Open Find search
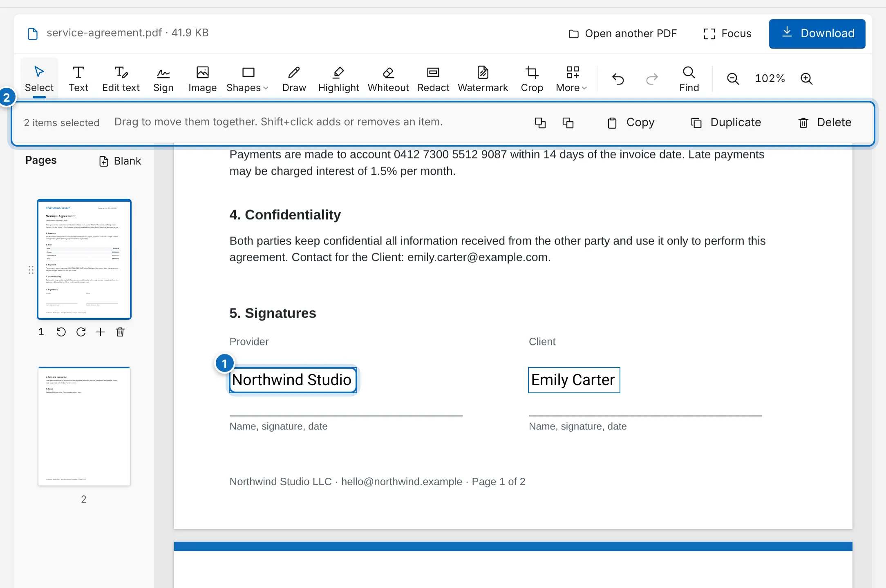Screen dimensions: 886x588 coord(689,78)
